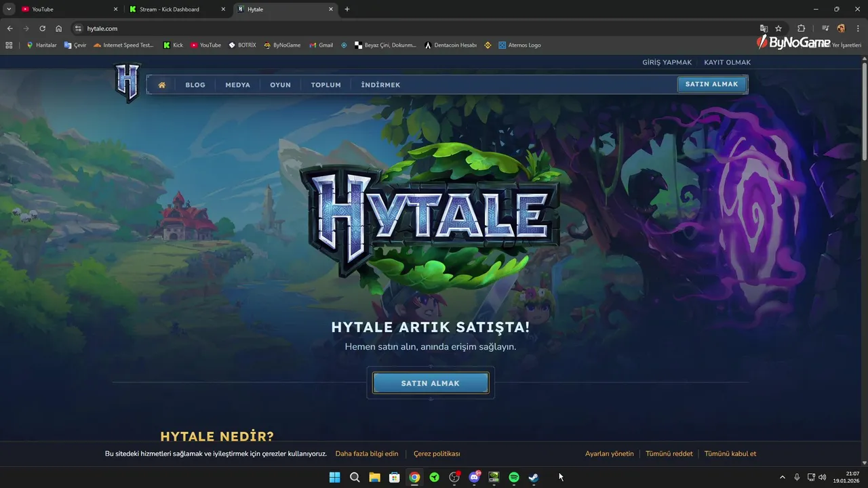
Task: Open taskbar Search
Action: pos(355,477)
